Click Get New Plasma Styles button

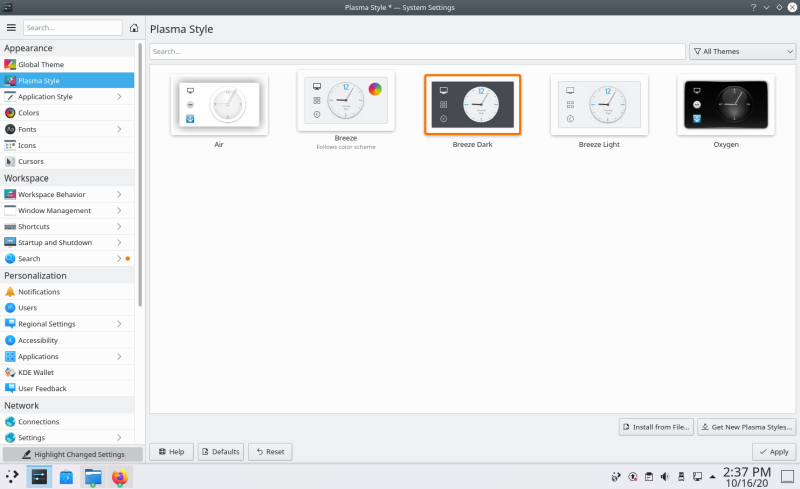click(745, 427)
